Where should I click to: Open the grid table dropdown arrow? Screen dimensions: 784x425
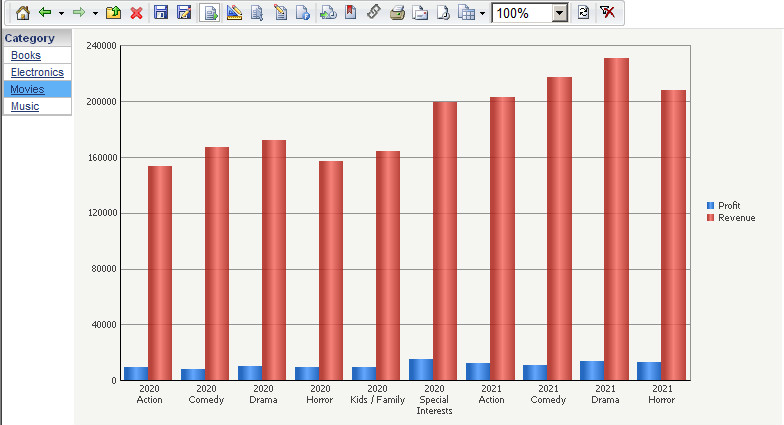[482, 14]
